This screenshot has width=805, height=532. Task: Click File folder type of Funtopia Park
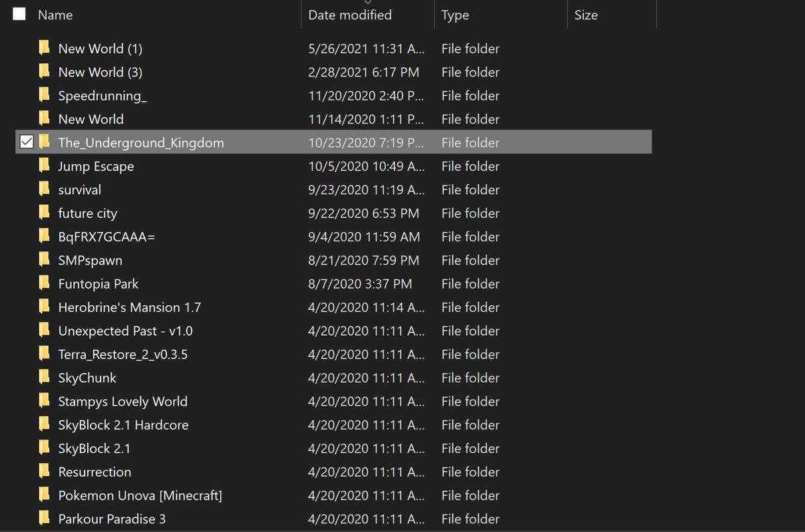point(470,284)
